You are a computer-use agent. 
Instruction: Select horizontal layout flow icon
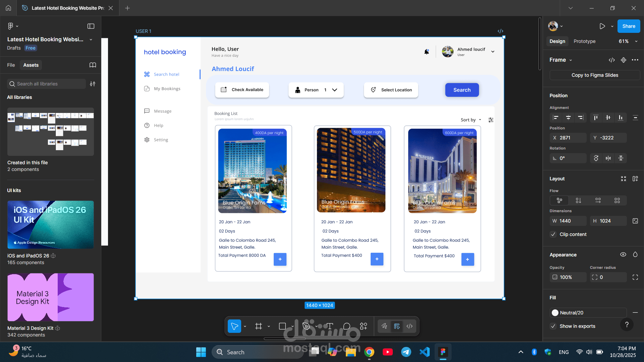click(x=598, y=200)
